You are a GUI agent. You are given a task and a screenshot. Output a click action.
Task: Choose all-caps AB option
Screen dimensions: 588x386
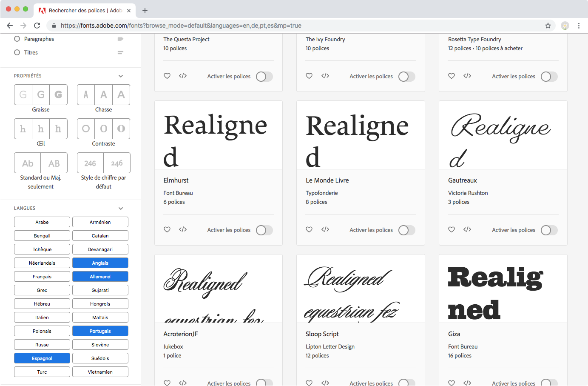54,163
